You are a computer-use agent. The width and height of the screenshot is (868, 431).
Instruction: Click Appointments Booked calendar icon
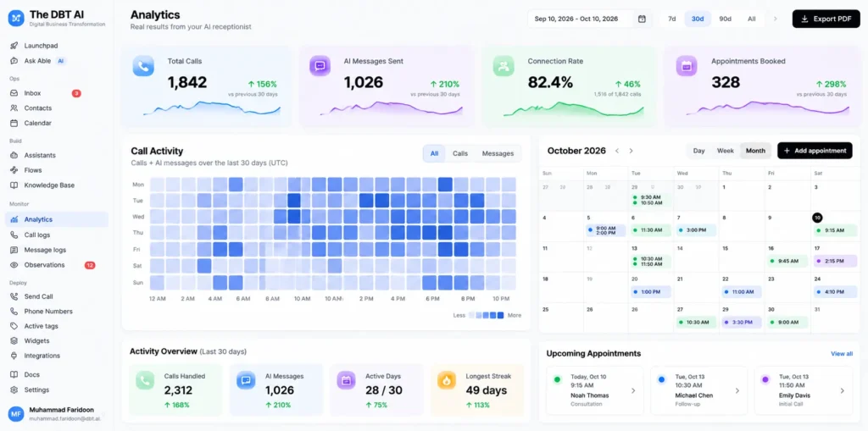pos(687,66)
